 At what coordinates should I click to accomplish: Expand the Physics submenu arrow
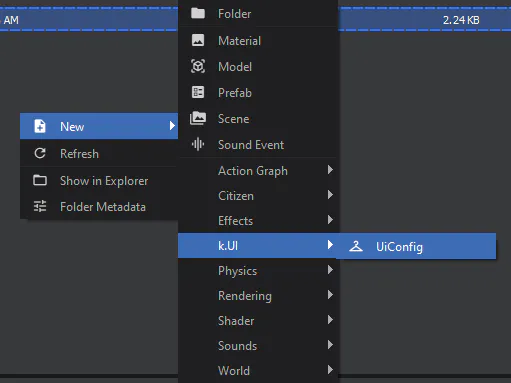click(x=330, y=270)
